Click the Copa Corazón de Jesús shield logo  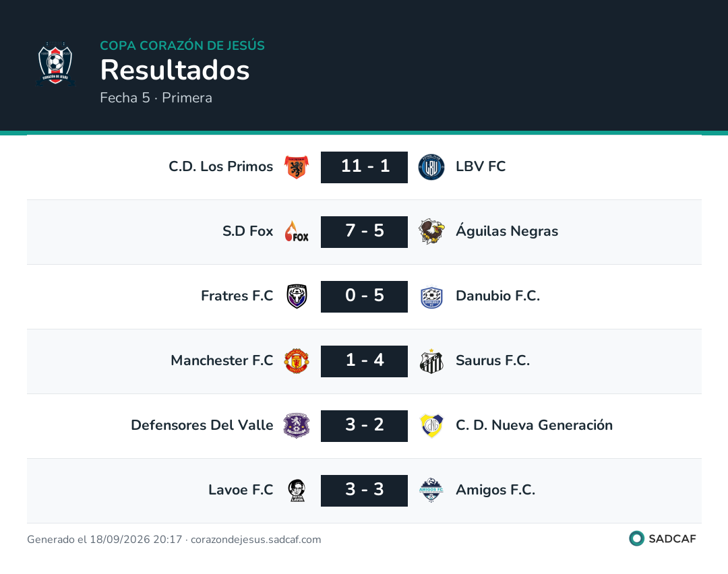point(55,63)
